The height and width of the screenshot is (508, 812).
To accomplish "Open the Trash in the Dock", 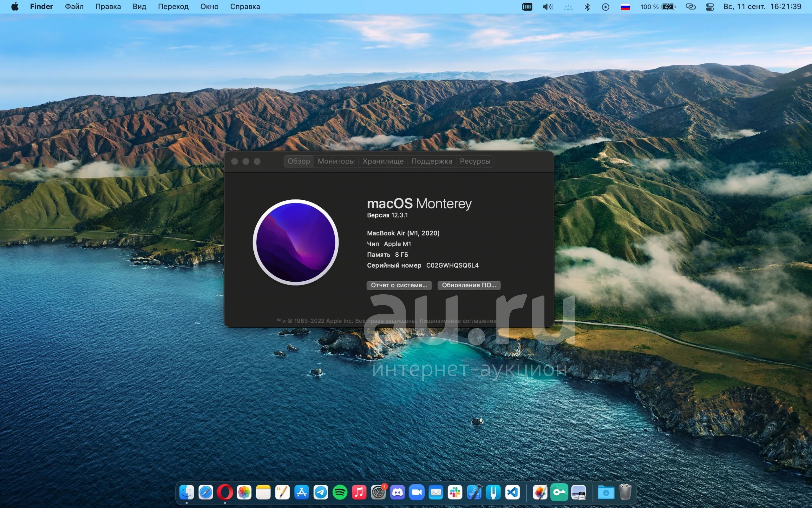I will pyautogui.click(x=625, y=493).
